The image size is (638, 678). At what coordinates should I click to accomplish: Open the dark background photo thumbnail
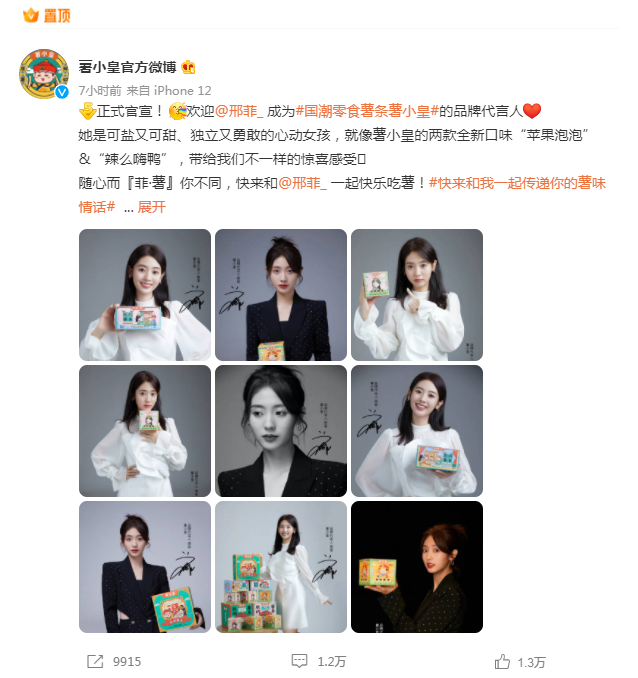click(x=417, y=567)
